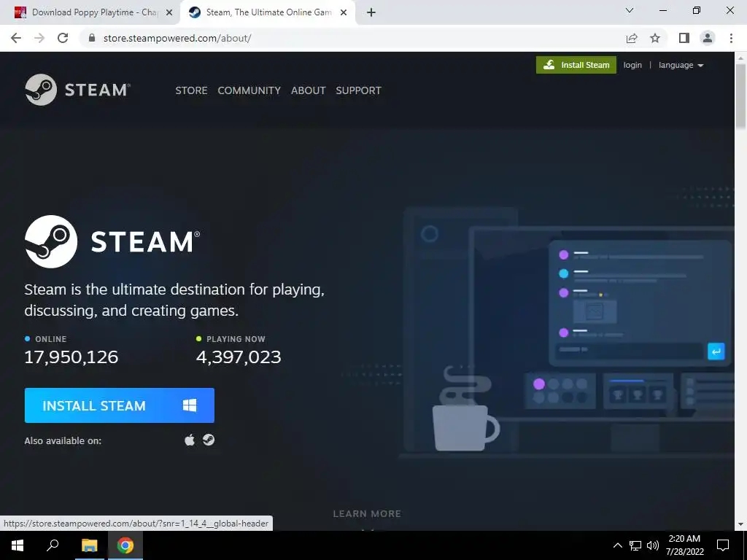The height and width of the screenshot is (560, 747).
Task: Open the Windows Start menu
Action: click(x=18, y=545)
